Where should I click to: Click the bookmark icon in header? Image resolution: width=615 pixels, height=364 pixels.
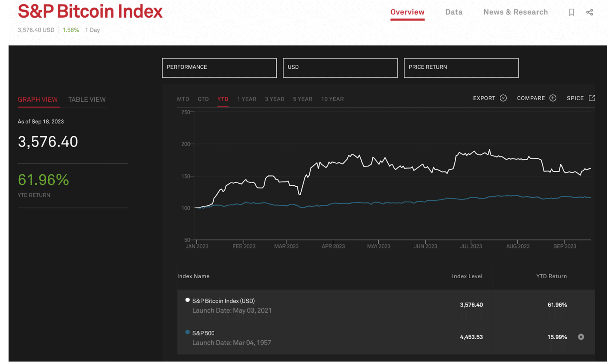(571, 12)
